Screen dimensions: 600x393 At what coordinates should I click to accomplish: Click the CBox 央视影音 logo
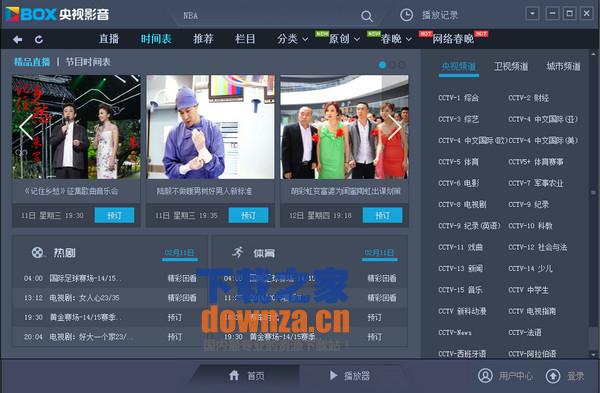pos(57,15)
